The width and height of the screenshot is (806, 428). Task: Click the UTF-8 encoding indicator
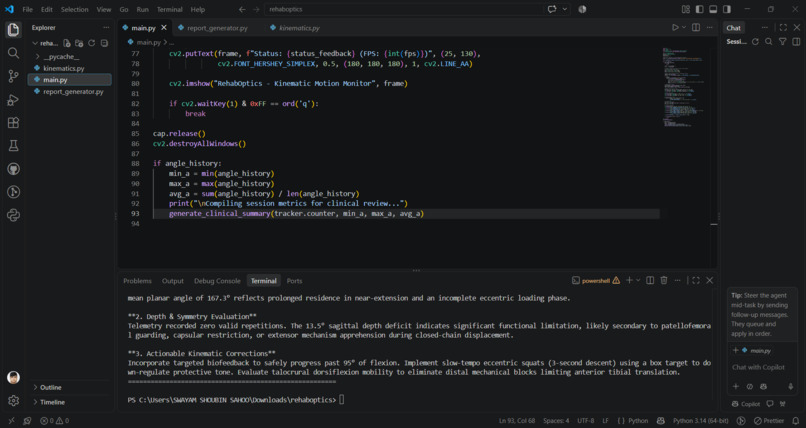tap(585, 421)
